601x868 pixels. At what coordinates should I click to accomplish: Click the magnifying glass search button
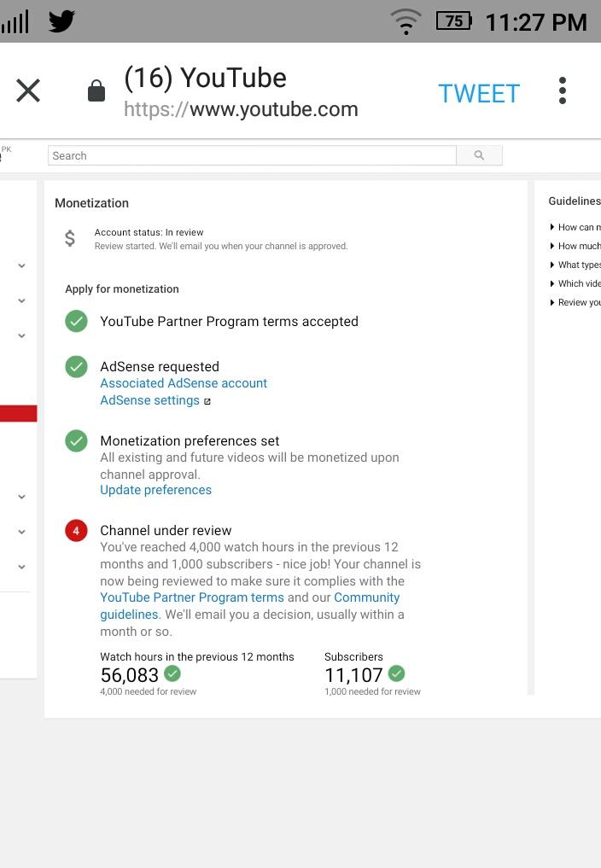(x=479, y=155)
